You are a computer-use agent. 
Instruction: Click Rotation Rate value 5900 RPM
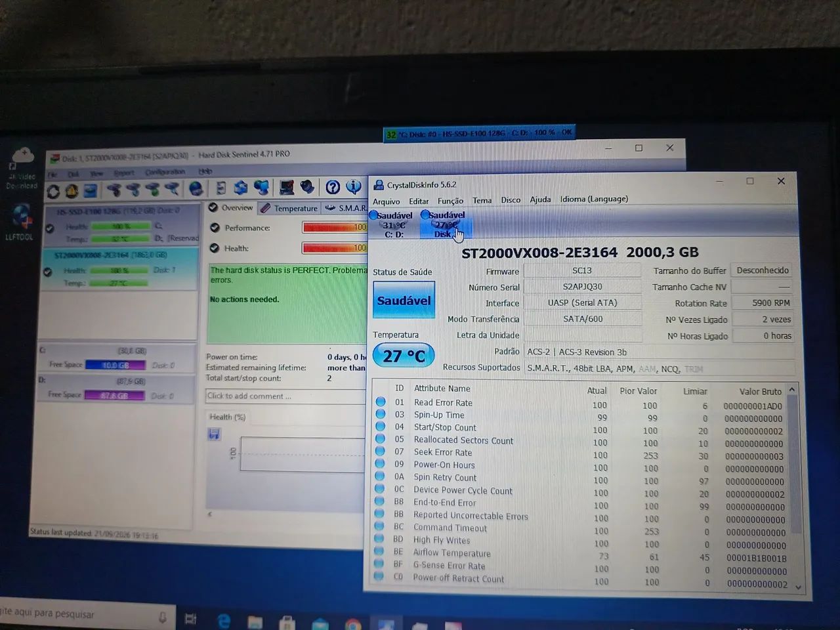(762, 303)
